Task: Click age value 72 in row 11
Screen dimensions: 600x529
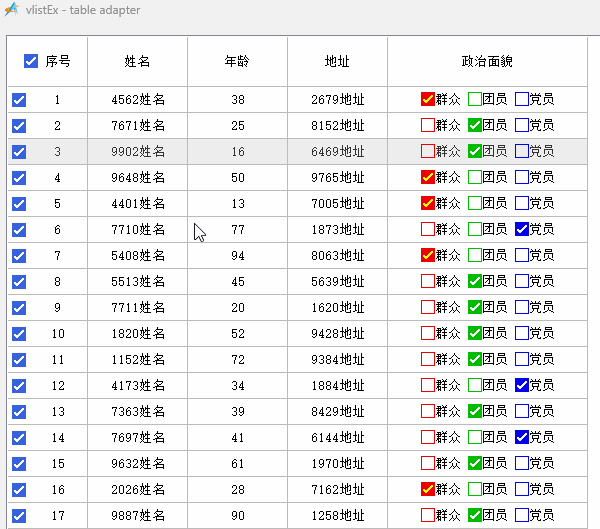Action: click(x=237, y=360)
